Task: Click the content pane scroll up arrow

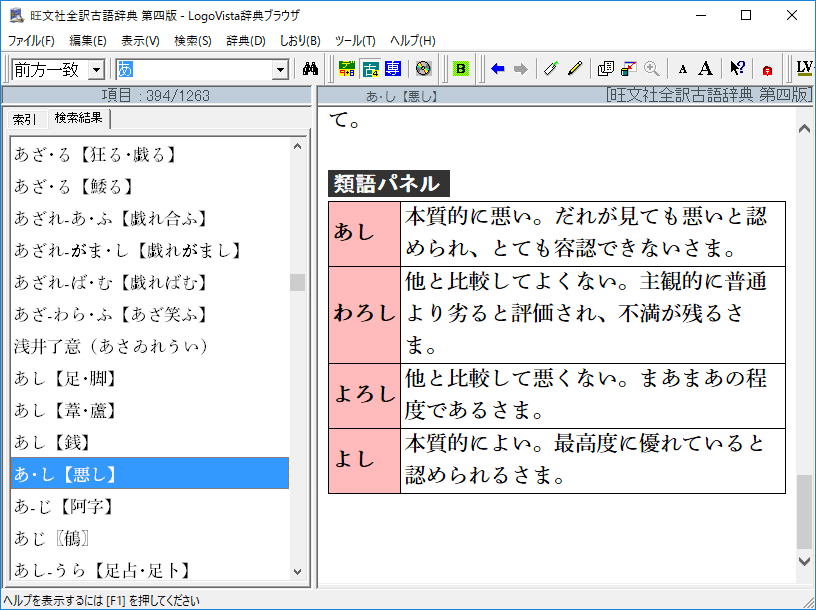Action: (805, 129)
